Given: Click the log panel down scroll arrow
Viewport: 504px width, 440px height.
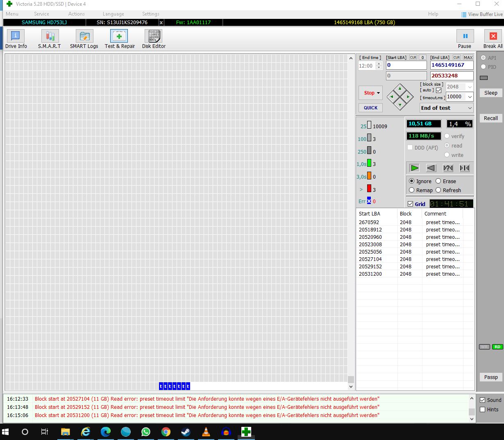Looking at the screenshot, I should click(x=472, y=419).
